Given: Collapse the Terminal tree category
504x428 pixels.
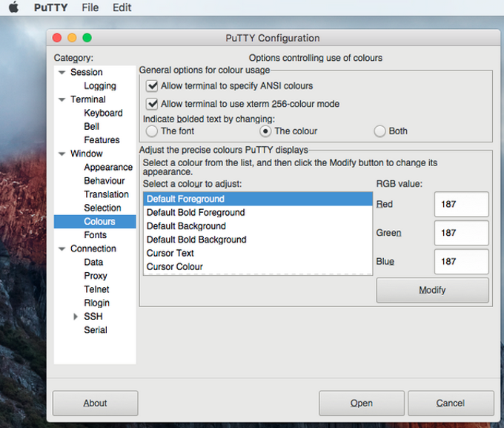Looking at the screenshot, I should click(x=62, y=99).
